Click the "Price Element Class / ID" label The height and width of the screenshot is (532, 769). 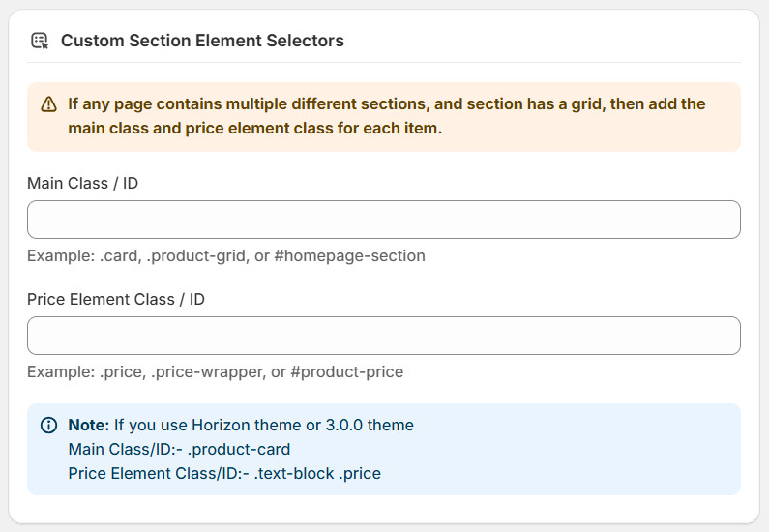(x=116, y=299)
